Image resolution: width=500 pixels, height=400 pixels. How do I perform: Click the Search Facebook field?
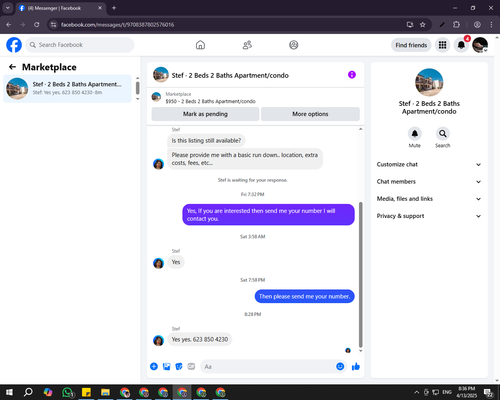[80, 45]
